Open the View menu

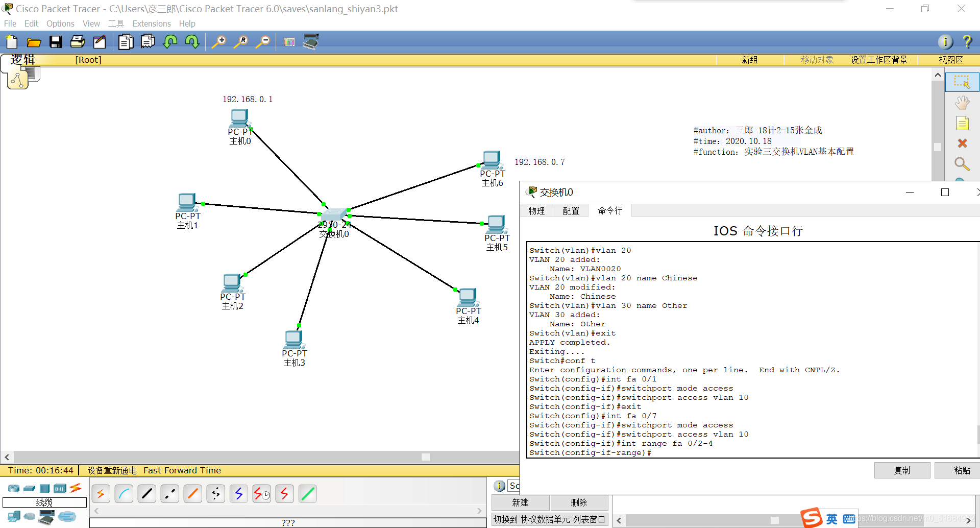pyautogui.click(x=91, y=23)
